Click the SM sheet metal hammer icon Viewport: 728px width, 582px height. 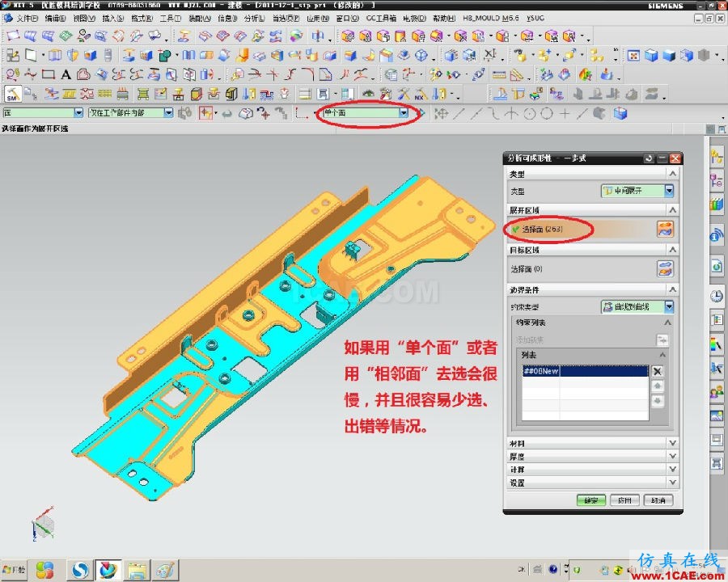coord(12,95)
